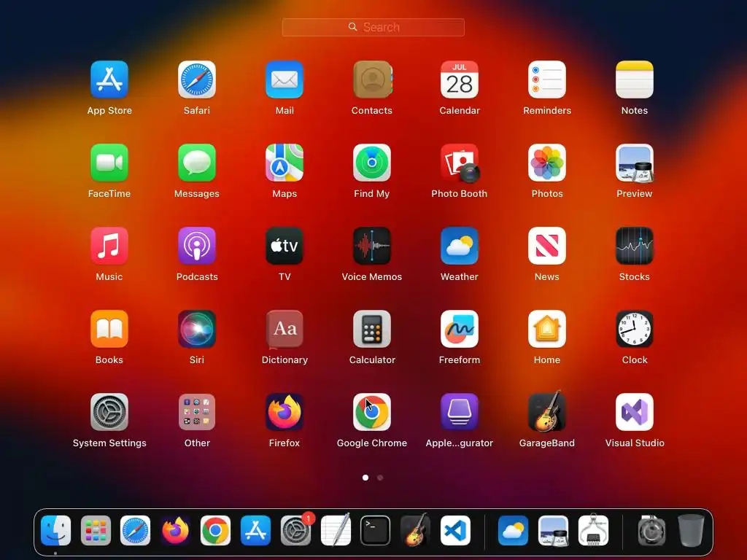747x560 pixels.
Task: Launch Visual Studio
Action: click(x=635, y=412)
